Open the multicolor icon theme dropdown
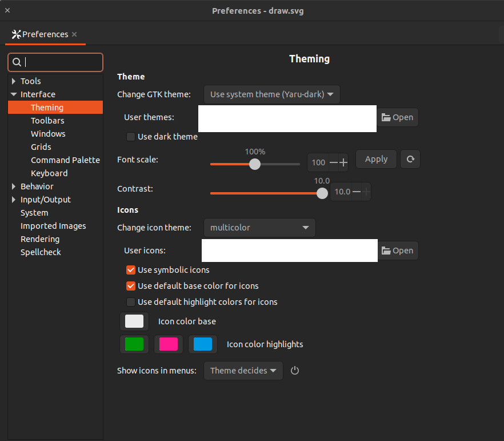 259,228
